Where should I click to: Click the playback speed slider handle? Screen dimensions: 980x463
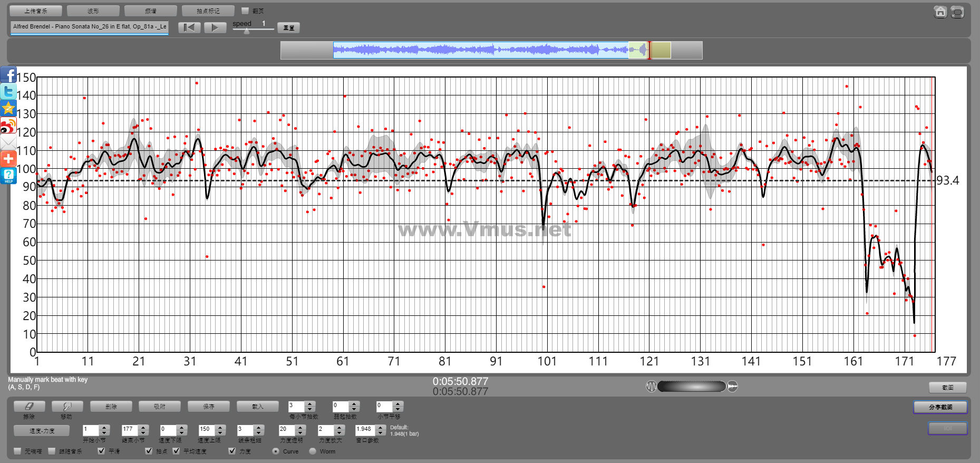tap(247, 31)
